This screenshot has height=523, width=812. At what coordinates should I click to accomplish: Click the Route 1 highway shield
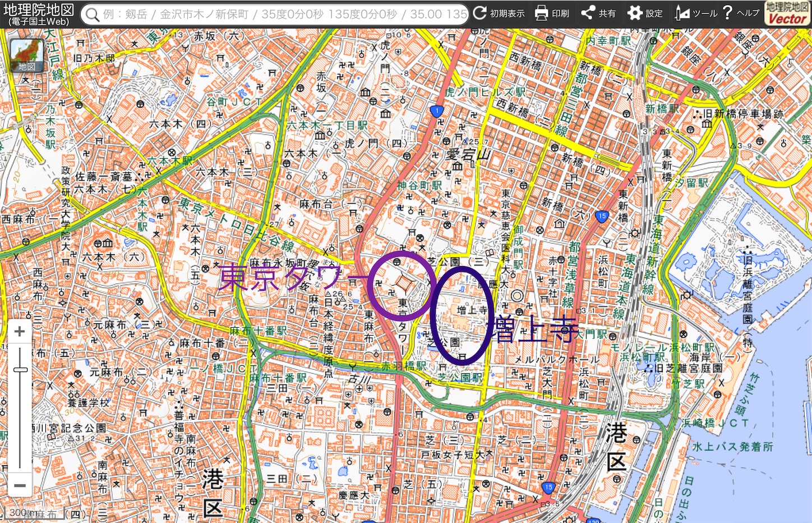pyautogui.click(x=437, y=111)
